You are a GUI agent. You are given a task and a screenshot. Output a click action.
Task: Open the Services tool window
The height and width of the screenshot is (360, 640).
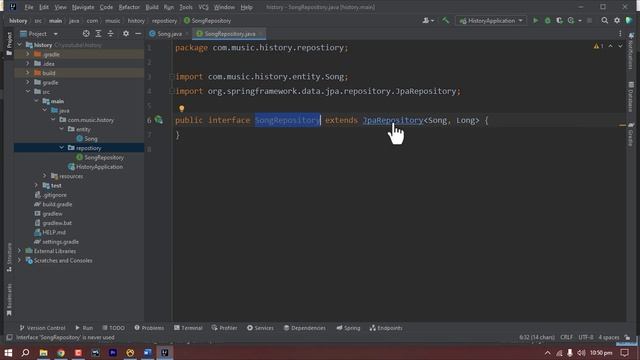[260, 328]
